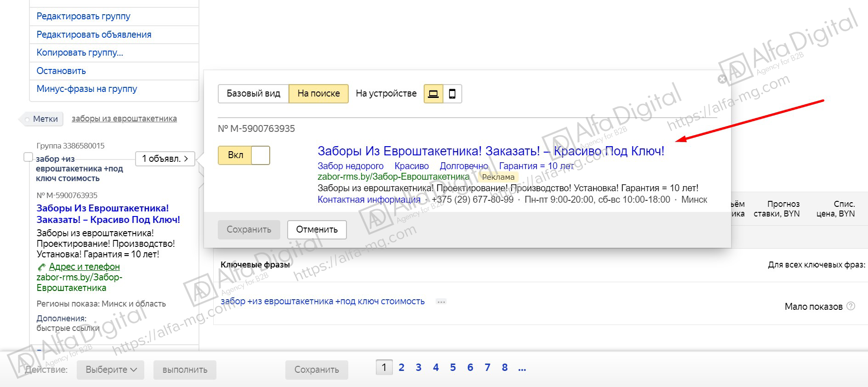Open the ellipsis menu beside the keyword phrase
This screenshot has width=868, height=387.
point(441,302)
